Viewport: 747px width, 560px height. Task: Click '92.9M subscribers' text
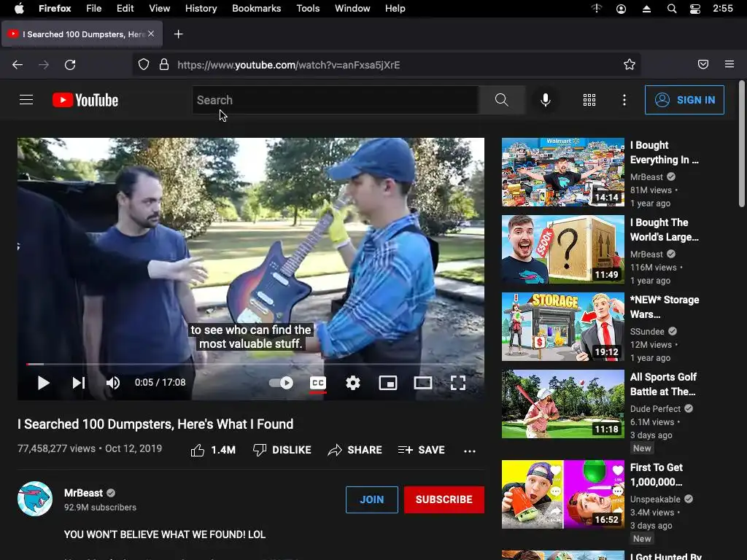(100, 507)
